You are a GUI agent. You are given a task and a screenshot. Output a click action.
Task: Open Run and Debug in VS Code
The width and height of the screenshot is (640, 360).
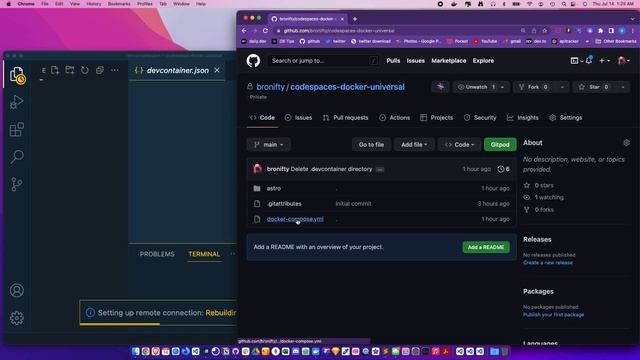(17, 102)
